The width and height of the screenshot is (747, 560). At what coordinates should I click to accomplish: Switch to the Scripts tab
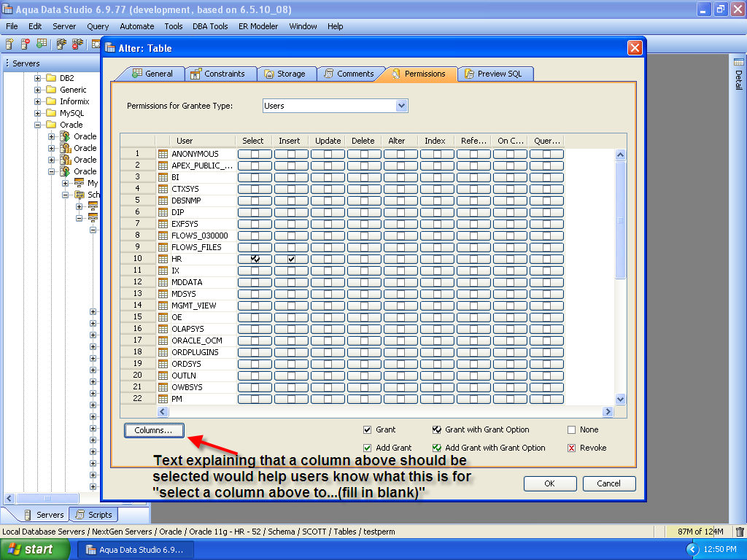[x=94, y=515]
